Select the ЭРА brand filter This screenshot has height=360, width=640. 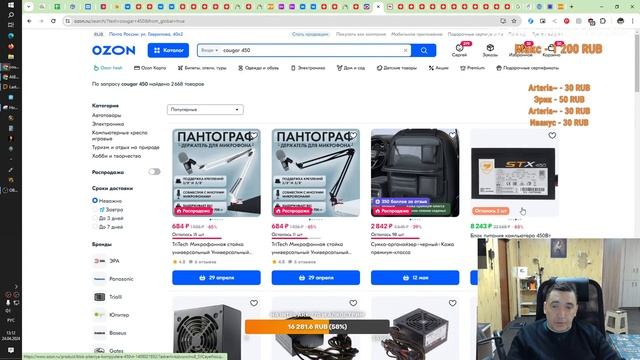click(107, 261)
